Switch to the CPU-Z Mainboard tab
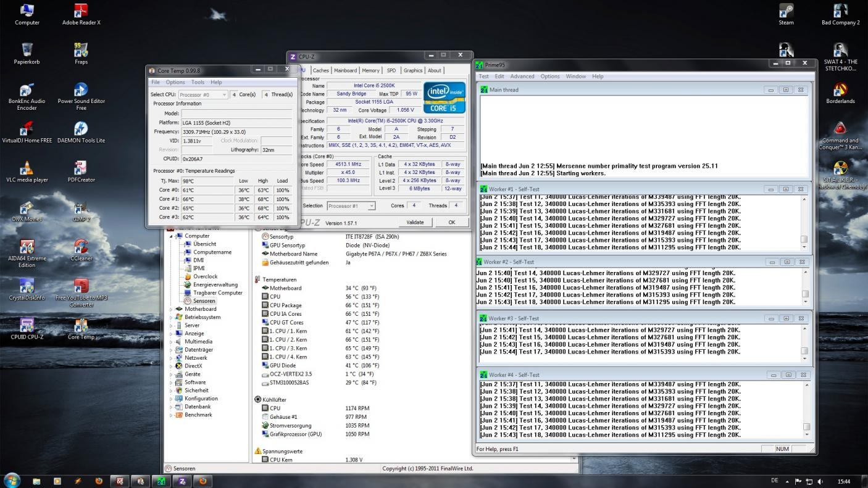This screenshot has height=488, width=868. pos(345,70)
